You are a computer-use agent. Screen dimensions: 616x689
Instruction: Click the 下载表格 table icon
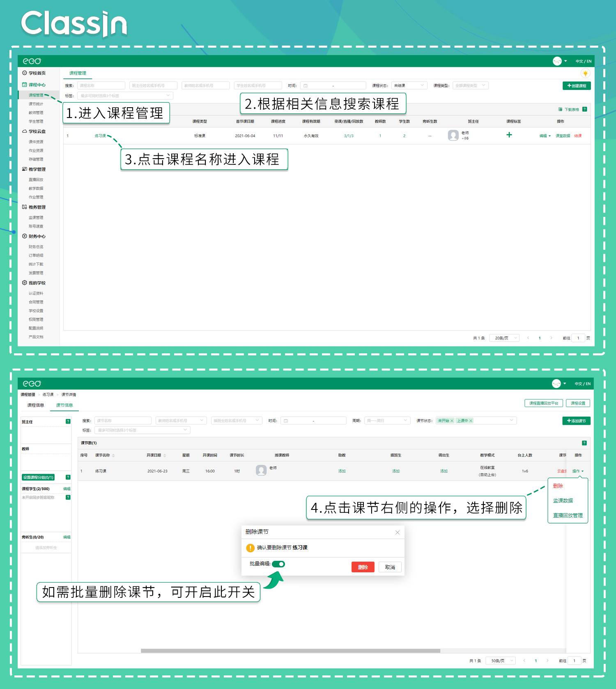pos(560,109)
